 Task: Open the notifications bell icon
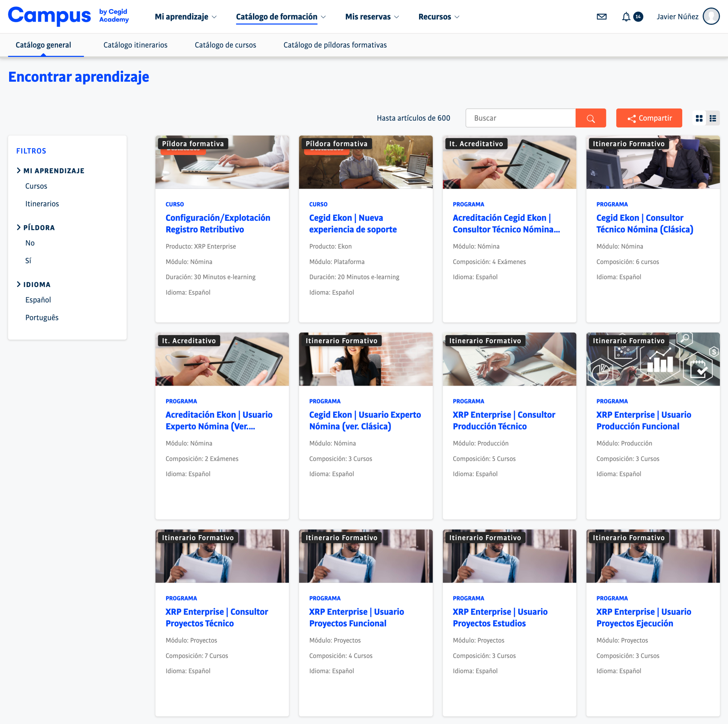pos(626,16)
